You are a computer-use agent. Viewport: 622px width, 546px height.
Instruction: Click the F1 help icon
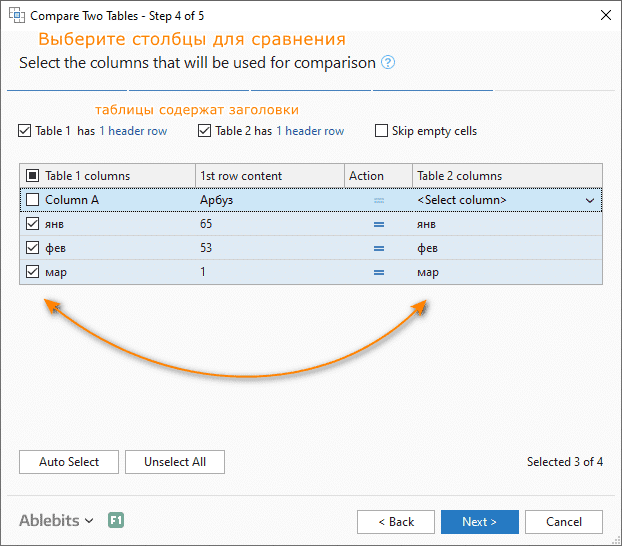click(x=116, y=521)
